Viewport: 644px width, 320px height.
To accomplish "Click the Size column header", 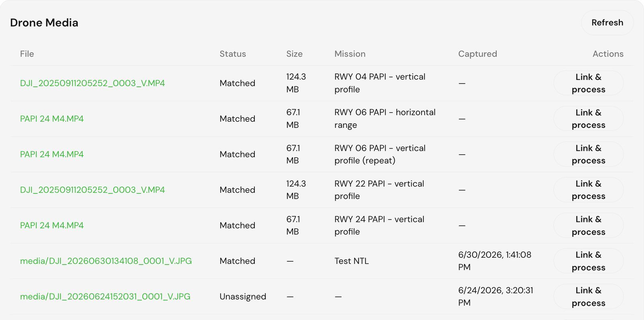I will point(294,54).
